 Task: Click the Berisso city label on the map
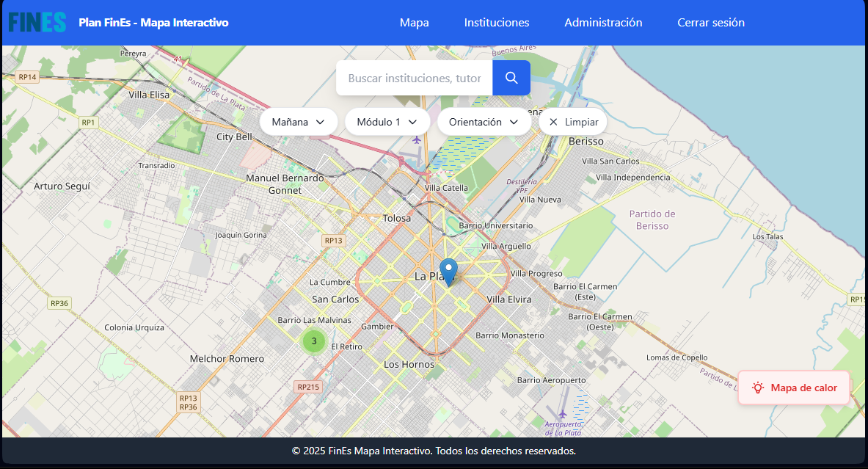tap(586, 141)
